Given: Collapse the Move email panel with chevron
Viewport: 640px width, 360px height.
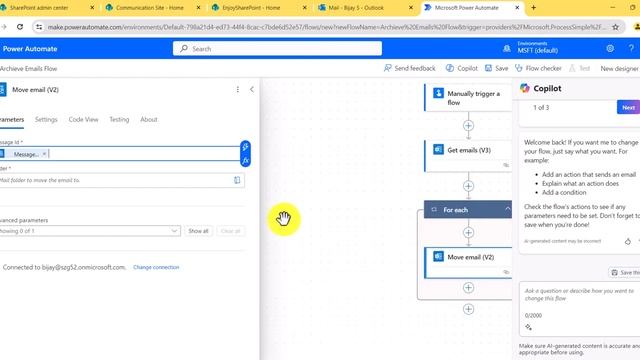Looking at the screenshot, I should 251,89.
